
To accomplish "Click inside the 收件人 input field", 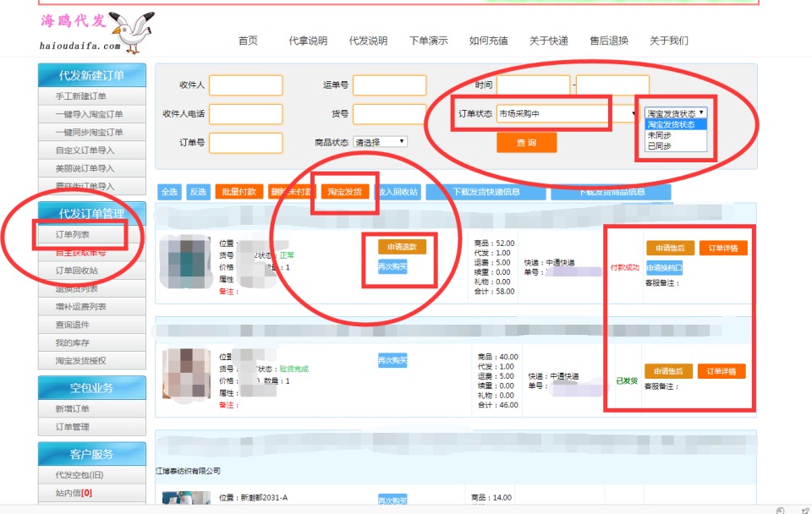I will tap(245, 85).
